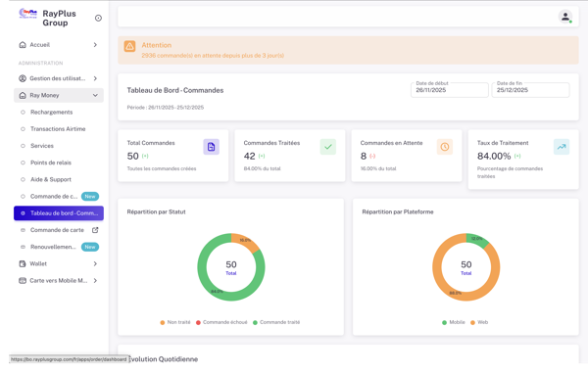Toggle Commande traité legend entry
This screenshot has width=588, height=374.
[x=276, y=322]
